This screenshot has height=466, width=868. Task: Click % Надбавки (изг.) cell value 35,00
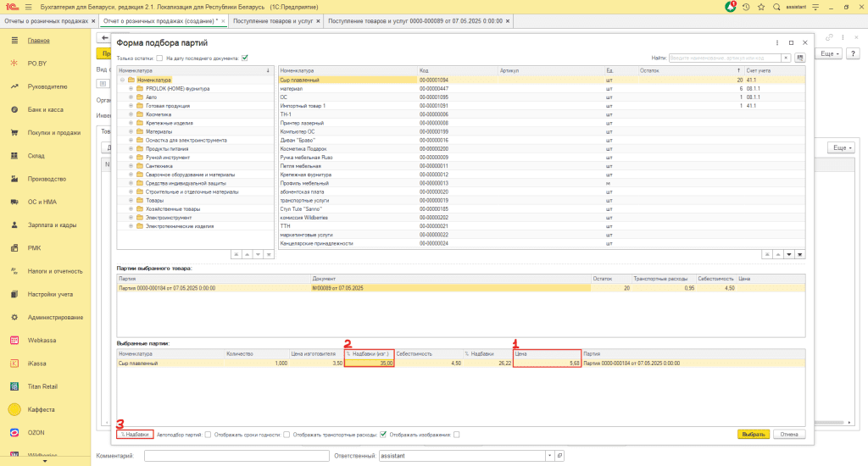[370, 363]
